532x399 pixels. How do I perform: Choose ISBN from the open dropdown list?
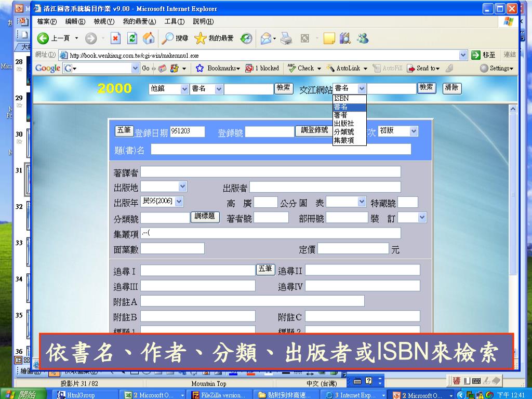pyautogui.click(x=349, y=98)
